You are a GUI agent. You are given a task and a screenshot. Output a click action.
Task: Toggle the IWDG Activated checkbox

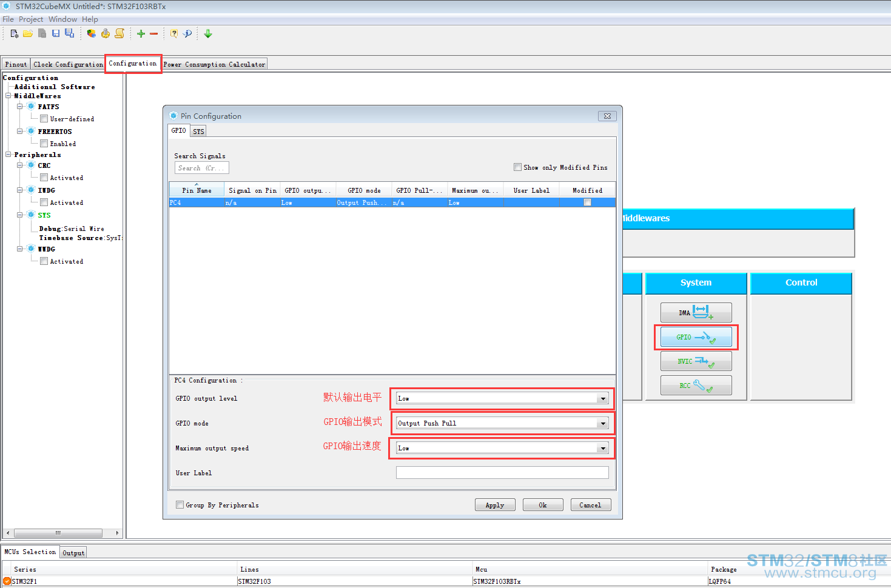coord(44,202)
